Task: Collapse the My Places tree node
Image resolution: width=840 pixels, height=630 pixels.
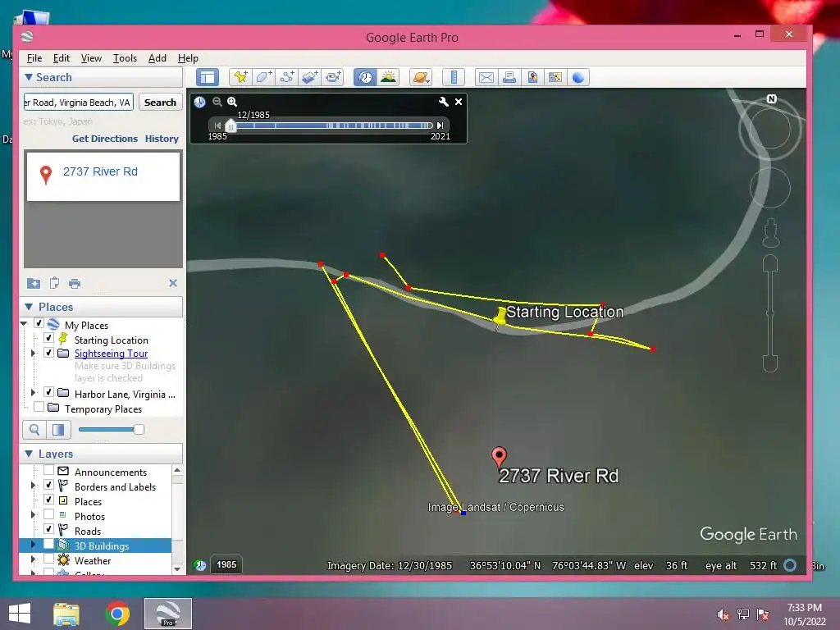Action: coord(24,323)
